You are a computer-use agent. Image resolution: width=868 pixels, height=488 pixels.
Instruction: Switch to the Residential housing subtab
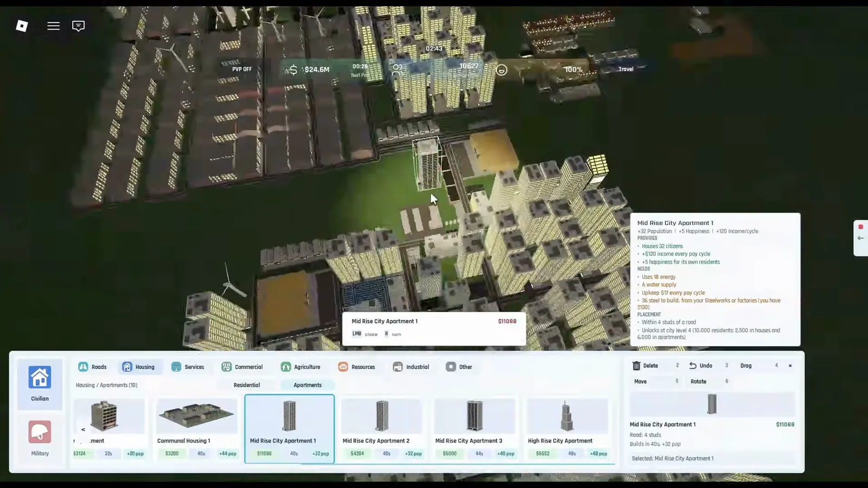247,385
